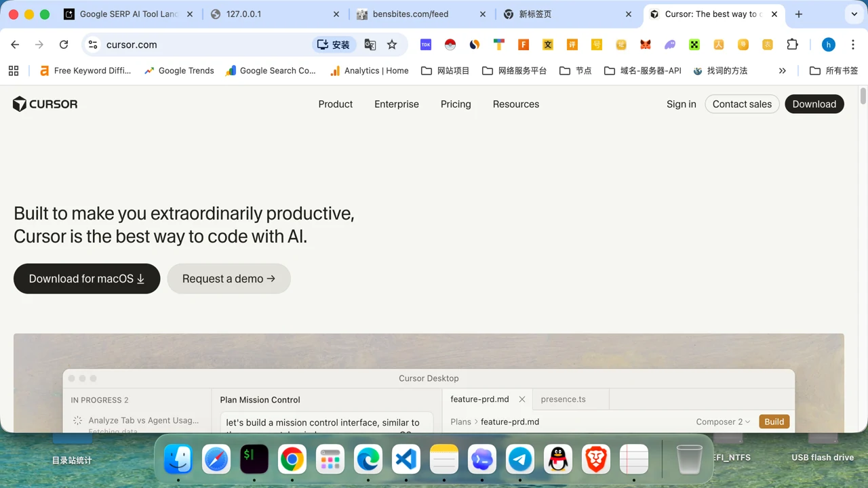Viewport: 868px width, 488px height.
Task: Bookmark this page with the star icon
Action: pyautogui.click(x=392, y=45)
